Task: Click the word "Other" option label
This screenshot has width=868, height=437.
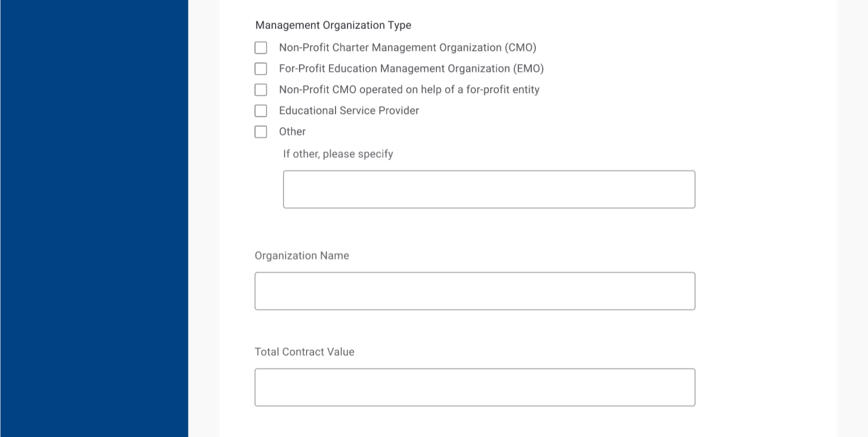Action: (292, 132)
